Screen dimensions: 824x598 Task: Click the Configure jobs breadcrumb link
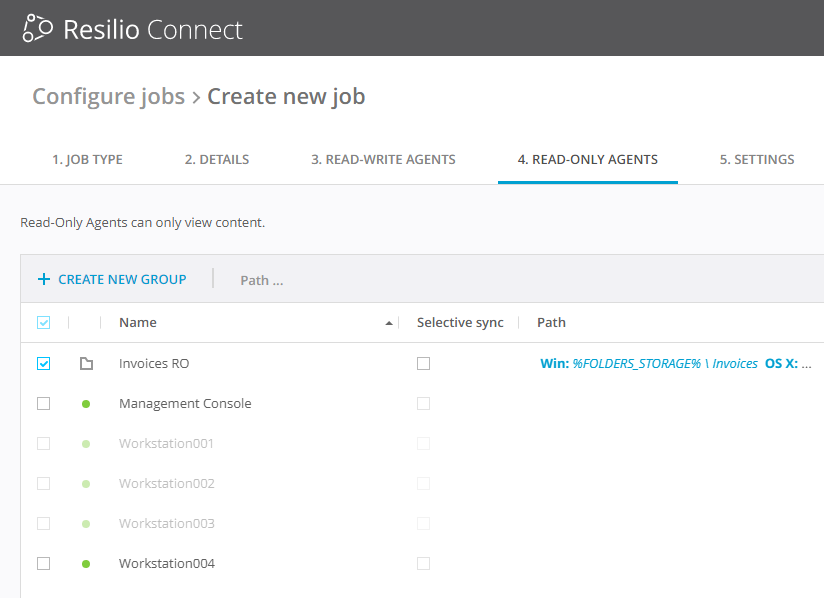coord(108,97)
